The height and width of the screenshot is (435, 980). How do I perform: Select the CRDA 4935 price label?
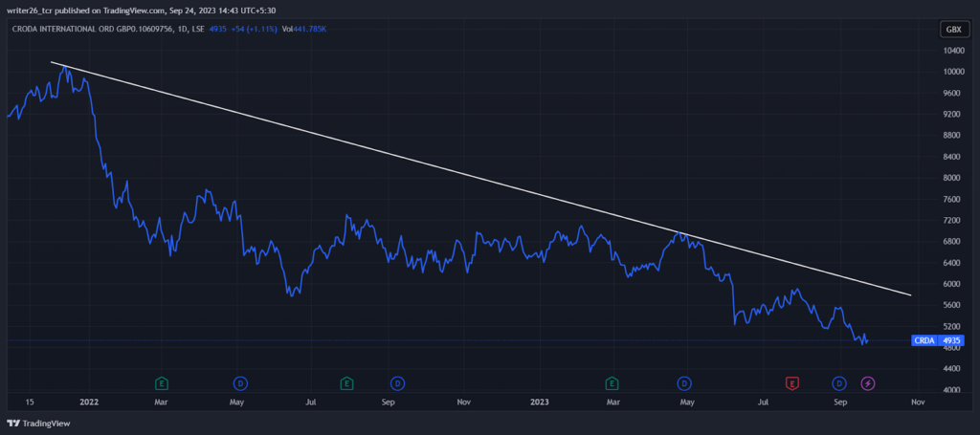pyautogui.click(x=938, y=340)
